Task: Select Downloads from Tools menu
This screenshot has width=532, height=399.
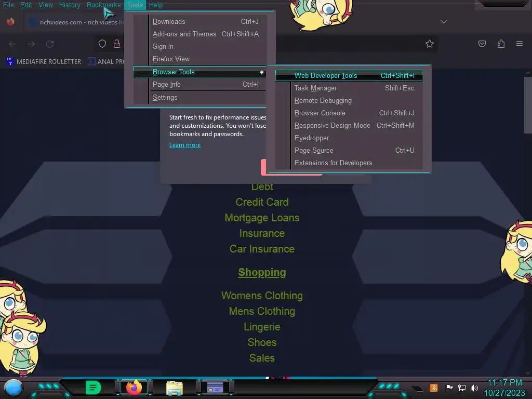Action: [205, 21]
